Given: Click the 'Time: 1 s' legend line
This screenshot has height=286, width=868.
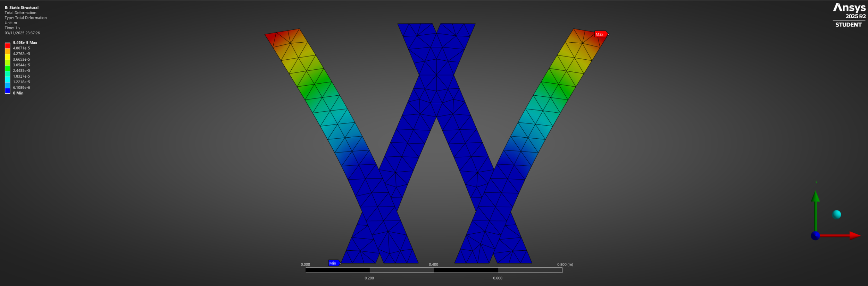Looking at the screenshot, I should (12, 28).
